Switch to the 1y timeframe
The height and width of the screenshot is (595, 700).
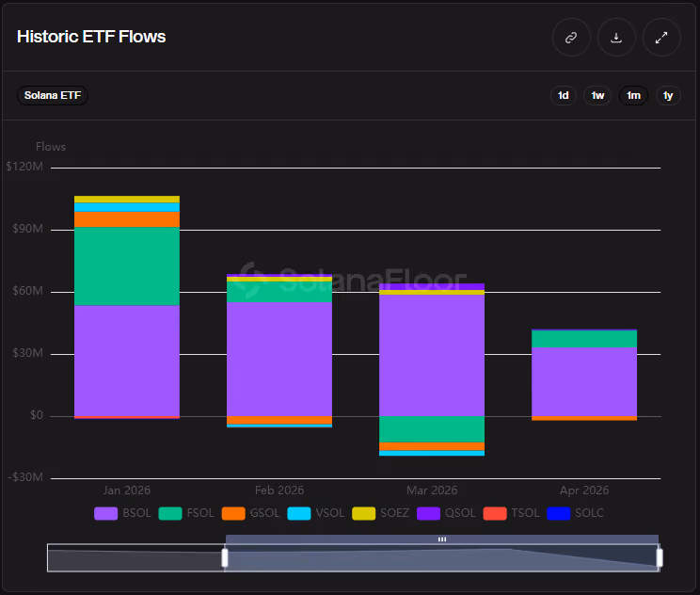(668, 96)
